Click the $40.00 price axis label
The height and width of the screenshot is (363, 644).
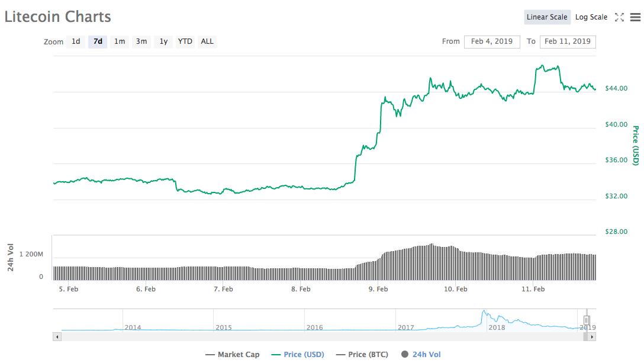coord(616,124)
